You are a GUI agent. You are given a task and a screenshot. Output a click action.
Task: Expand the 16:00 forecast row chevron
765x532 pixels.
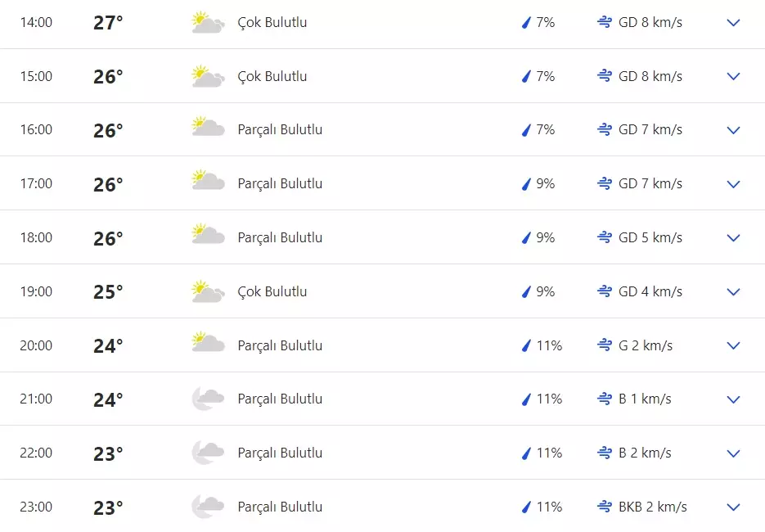(x=733, y=130)
